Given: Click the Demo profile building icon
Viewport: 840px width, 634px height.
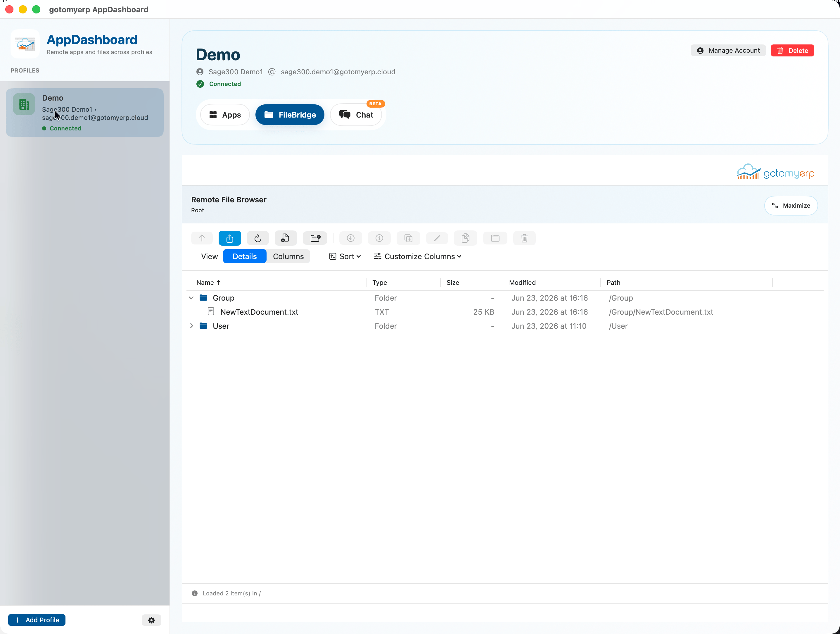Looking at the screenshot, I should (x=24, y=104).
